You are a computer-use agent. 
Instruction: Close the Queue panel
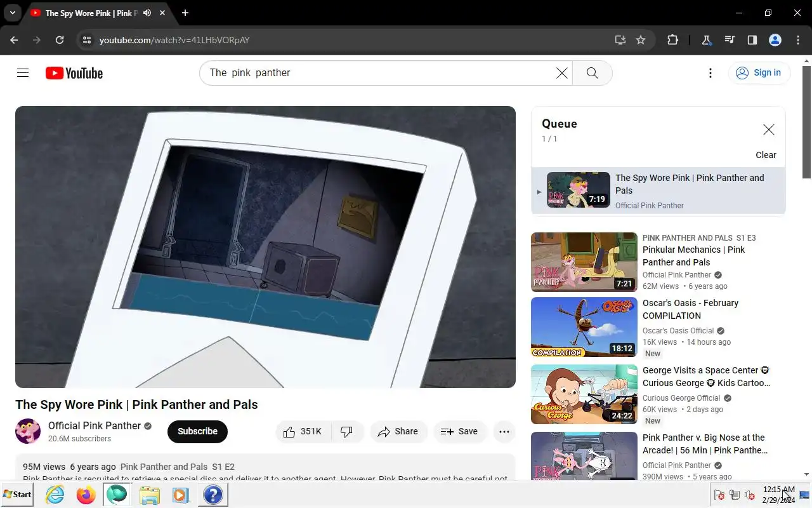pyautogui.click(x=768, y=130)
